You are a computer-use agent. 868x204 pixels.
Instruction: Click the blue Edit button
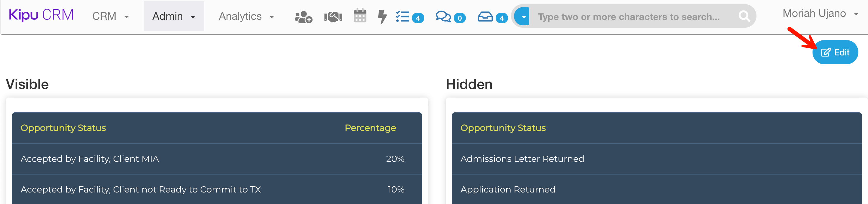pyautogui.click(x=835, y=52)
